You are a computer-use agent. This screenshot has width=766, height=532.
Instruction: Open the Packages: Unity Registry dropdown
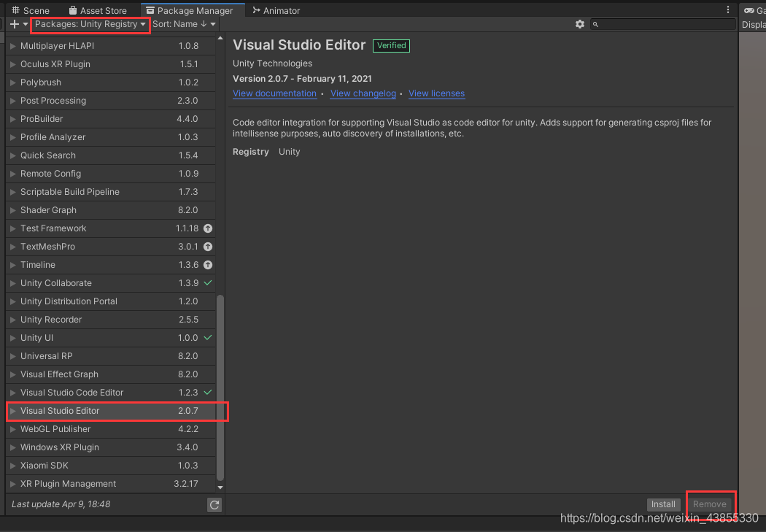click(x=90, y=24)
